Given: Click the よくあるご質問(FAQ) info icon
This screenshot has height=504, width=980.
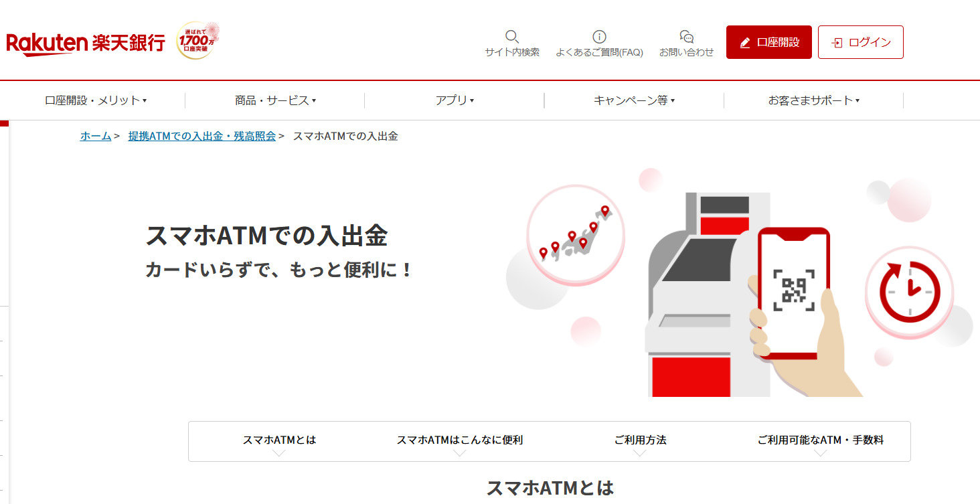Looking at the screenshot, I should [x=599, y=37].
